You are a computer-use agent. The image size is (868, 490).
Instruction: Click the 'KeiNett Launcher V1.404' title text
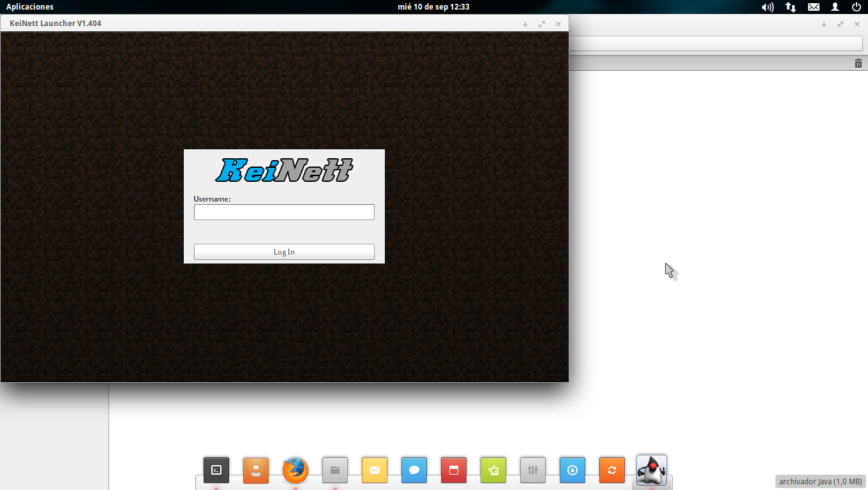pyautogui.click(x=56, y=24)
